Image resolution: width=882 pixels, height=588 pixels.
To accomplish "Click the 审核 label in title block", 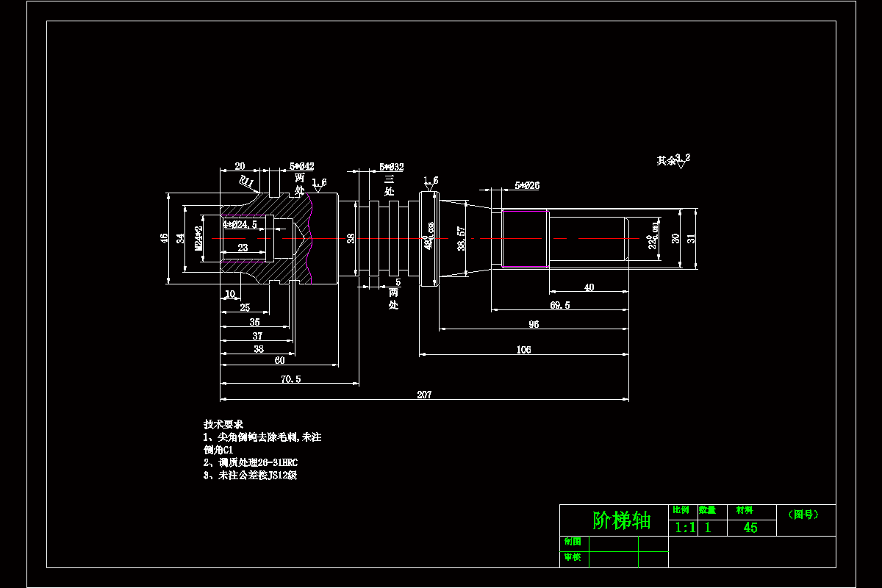I will [x=572, y=557].
